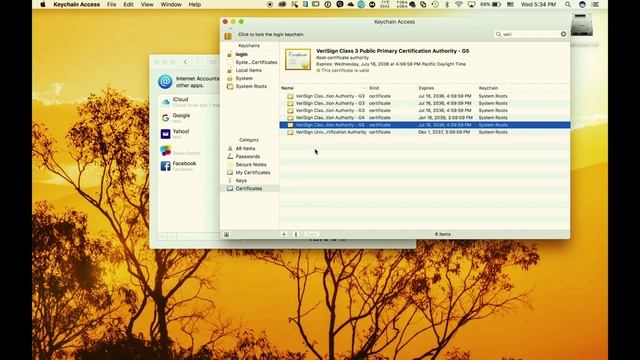This screenshot has width=640, height=360.
Task: Click the large certificate thumbnail in the header
Action: (298, 60)
